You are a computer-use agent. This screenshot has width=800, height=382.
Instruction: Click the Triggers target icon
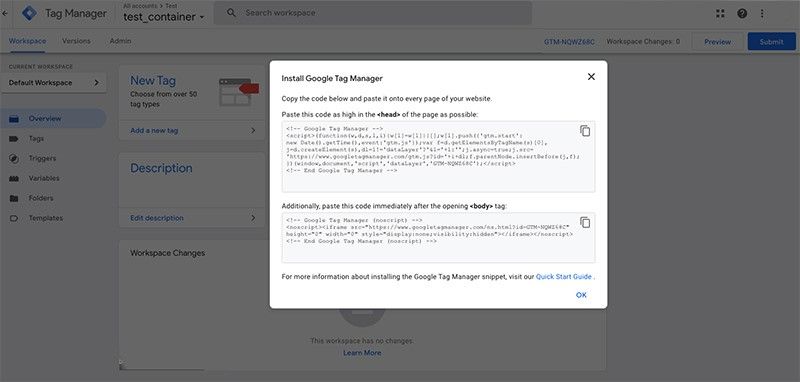point(14,159)
